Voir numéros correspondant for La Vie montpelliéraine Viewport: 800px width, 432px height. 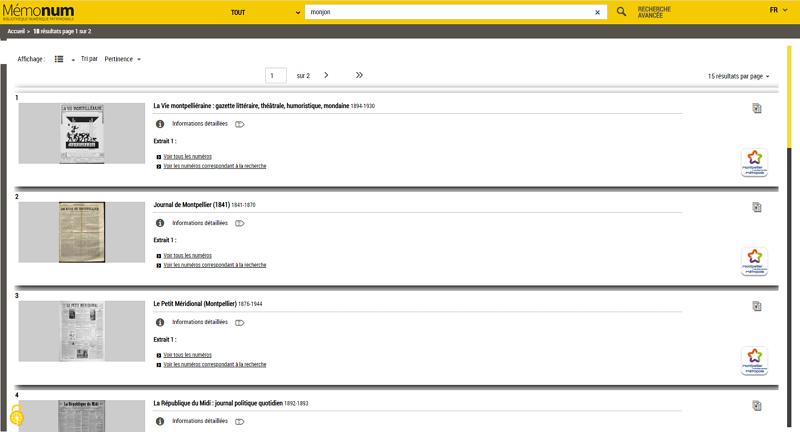(215, 166)
